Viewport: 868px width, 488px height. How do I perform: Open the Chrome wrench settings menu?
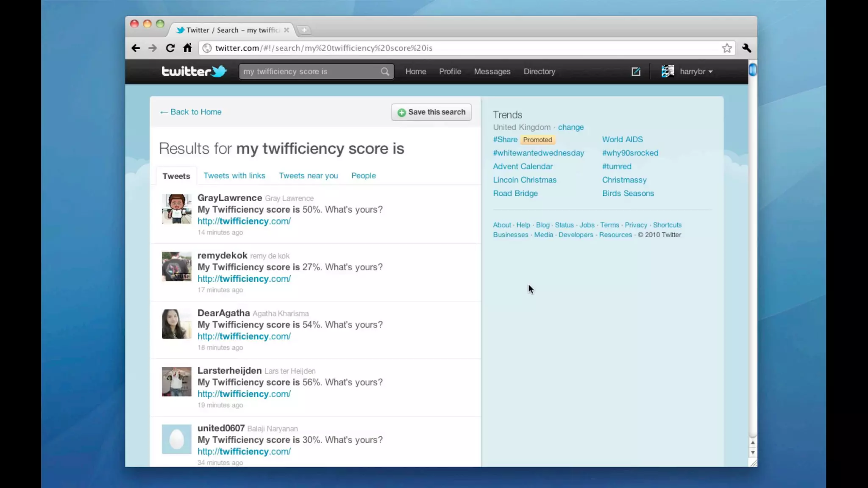(747, 48)
